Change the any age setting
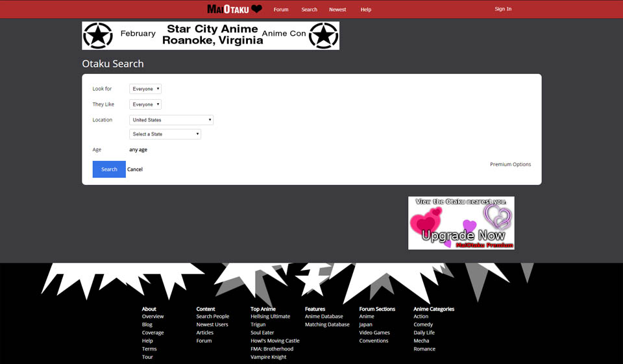Image resolution: width=623 pixels, height=364 pixels. (138, 150)
